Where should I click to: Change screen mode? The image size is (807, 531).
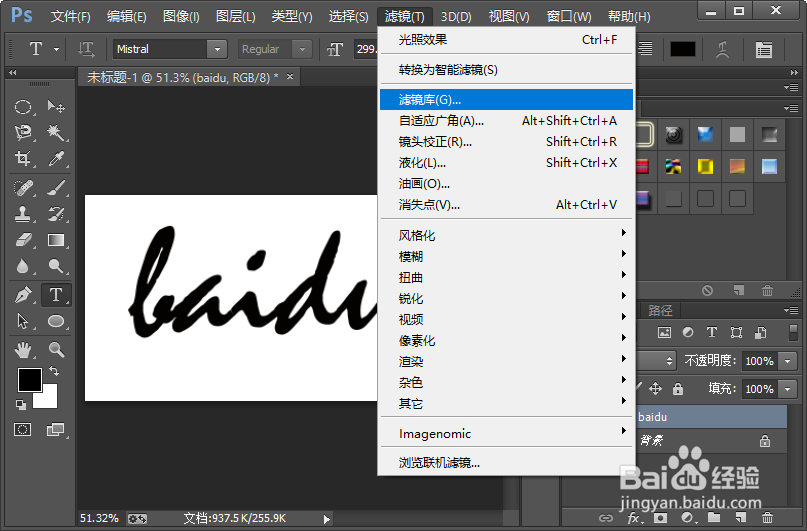click(x=56, y=430)
